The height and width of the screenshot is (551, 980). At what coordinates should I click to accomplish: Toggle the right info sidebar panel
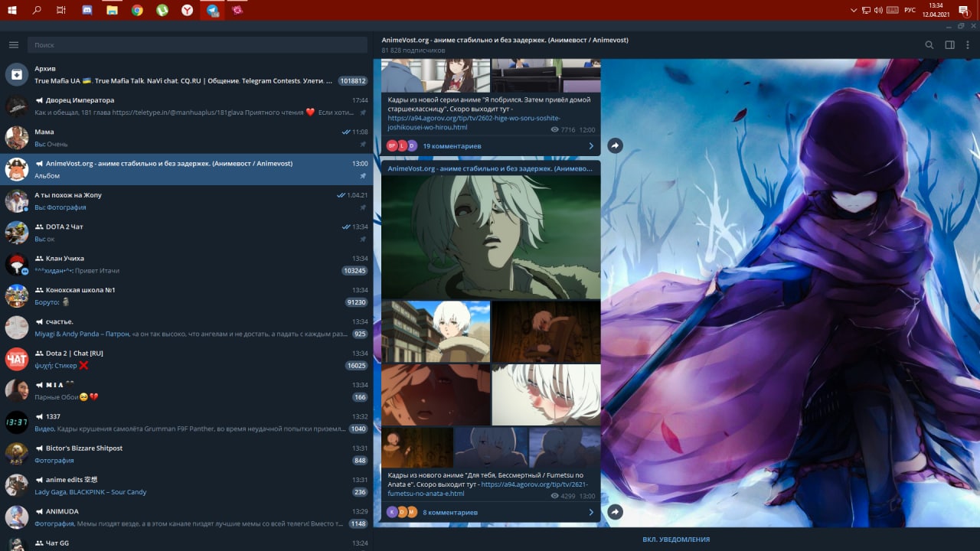pyautogui.click(x=949, y=45)
